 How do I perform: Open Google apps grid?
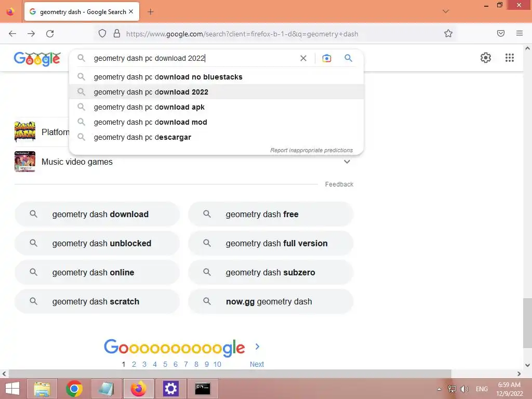coord(509,58)
